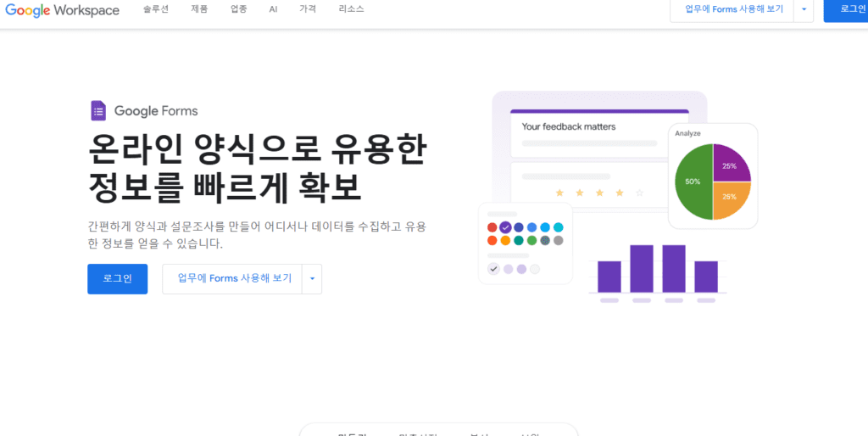Open the 제품 menu

pyautogui.click(x=199, y=9)
